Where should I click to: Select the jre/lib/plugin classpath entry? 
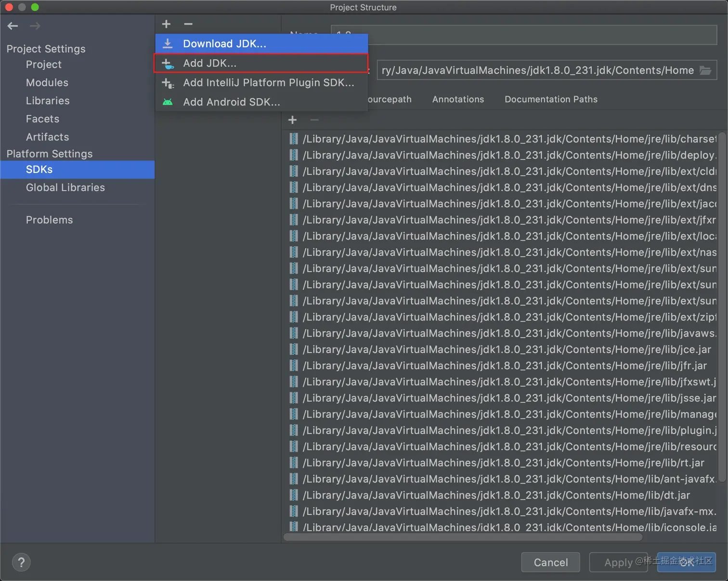pyautogui.click(x=501, y=430)
